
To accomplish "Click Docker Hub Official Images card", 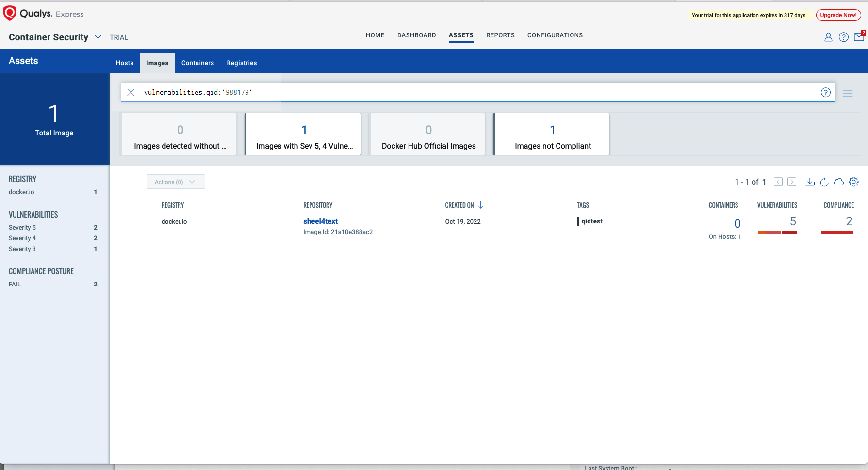I will click(427, 134).
